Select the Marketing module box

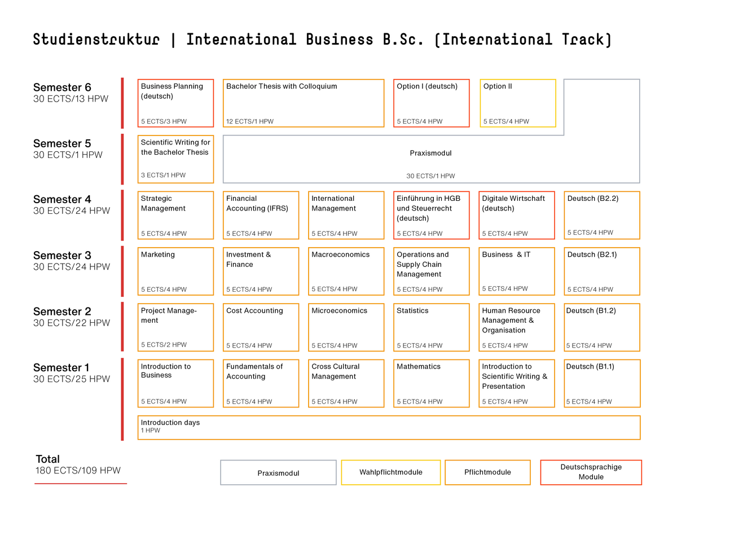(175, 271)
